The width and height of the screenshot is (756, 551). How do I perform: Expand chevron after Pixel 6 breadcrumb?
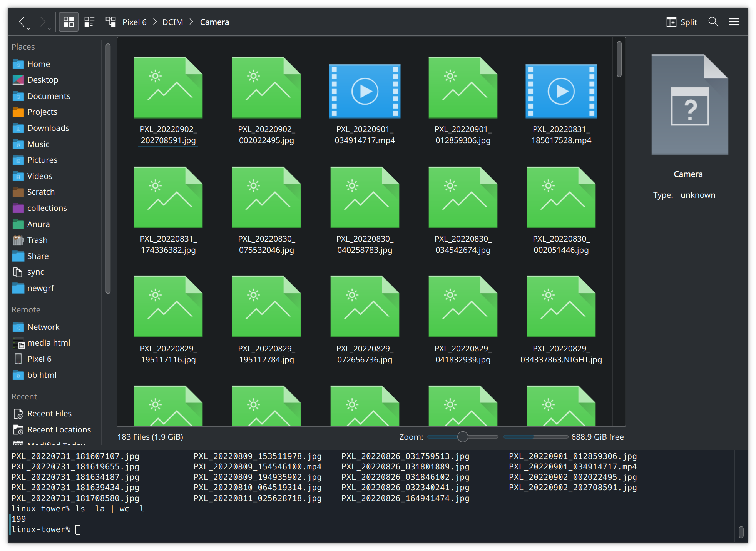tap(155, 22)
